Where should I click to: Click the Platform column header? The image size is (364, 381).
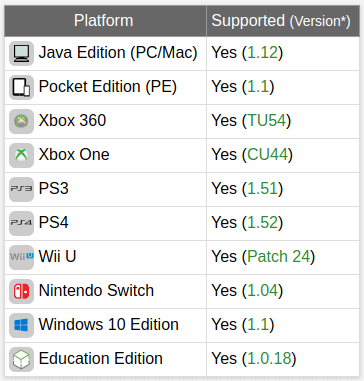tap(105, 21)
